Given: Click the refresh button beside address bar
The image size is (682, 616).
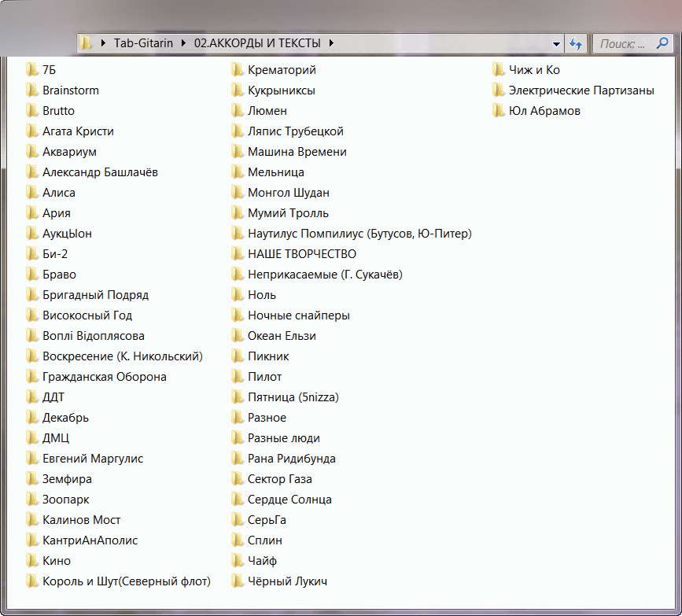Looking at the screenshot, I should pyautogui.click(x=576, y=44).
